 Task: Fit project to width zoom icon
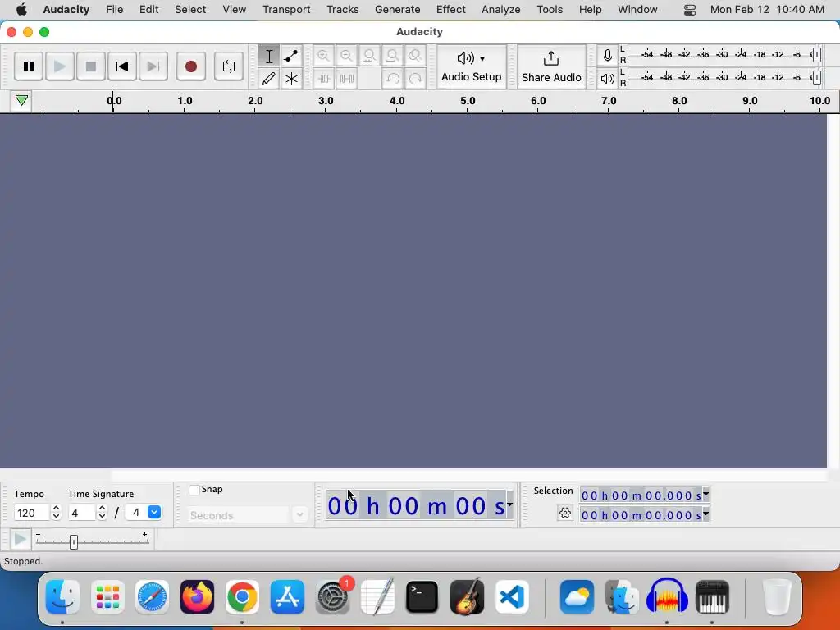[393, 56]
